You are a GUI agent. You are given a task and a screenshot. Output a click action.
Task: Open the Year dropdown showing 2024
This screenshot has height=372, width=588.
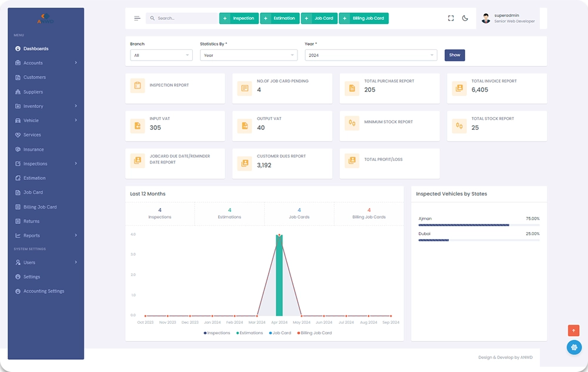pos(370,55)
